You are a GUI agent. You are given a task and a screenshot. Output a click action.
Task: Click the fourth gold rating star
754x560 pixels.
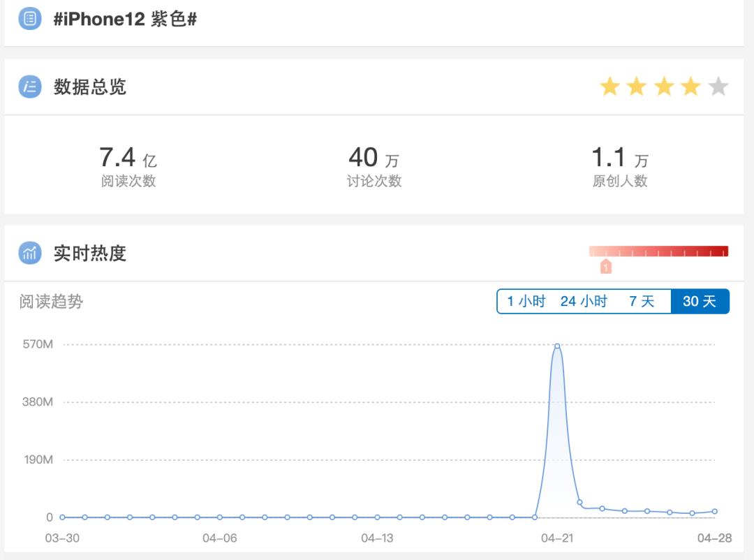point(690,87)
